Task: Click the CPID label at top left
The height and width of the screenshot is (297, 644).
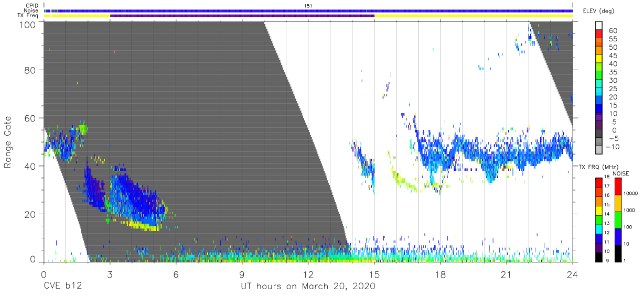Action: point(32,6)
